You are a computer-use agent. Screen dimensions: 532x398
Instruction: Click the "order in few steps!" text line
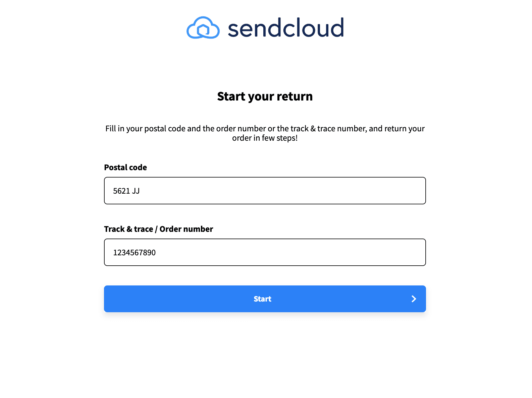(x=265, y=138)
